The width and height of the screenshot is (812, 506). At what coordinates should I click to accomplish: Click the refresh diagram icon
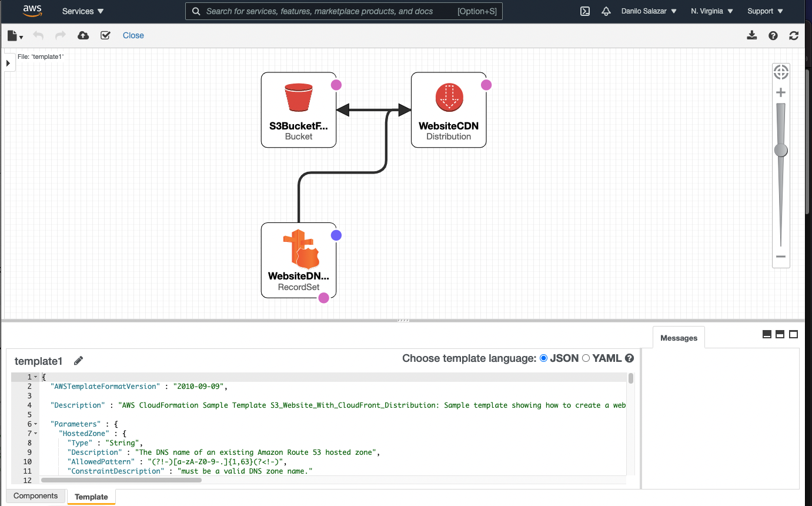tap(794, 36)
